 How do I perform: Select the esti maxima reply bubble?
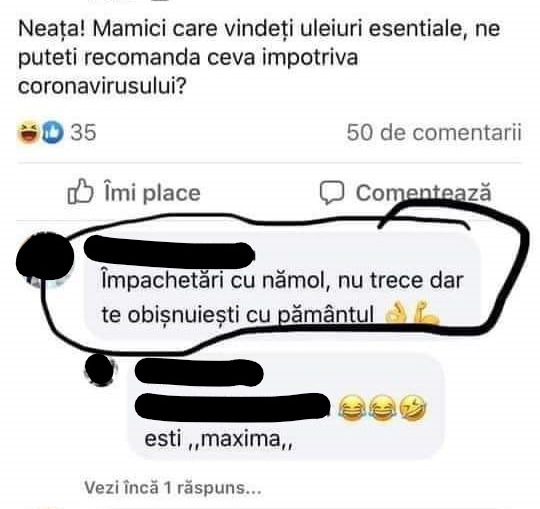(286, 407)
